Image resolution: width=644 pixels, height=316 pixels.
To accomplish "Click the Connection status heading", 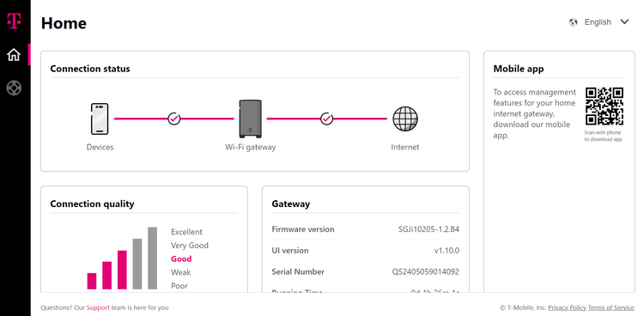I will (90, 69).
